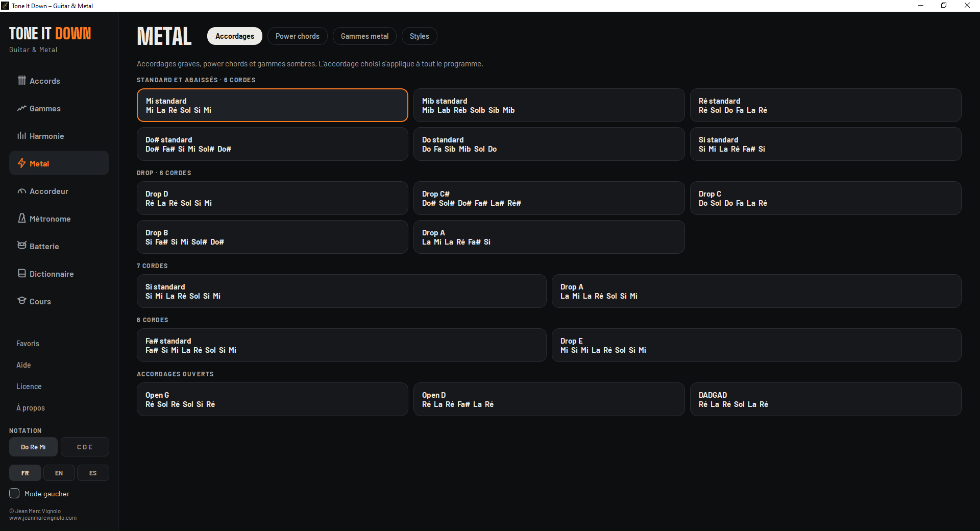
Task: Visit www.jeanmarcvignolo.com link
Action: pyautogui.click(x=43, y=518)
